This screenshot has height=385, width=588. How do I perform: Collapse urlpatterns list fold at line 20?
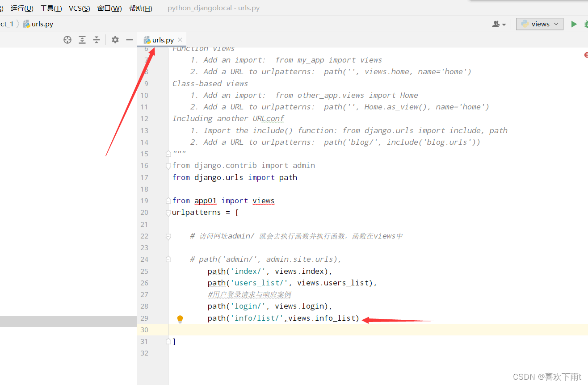coord(168,213)
